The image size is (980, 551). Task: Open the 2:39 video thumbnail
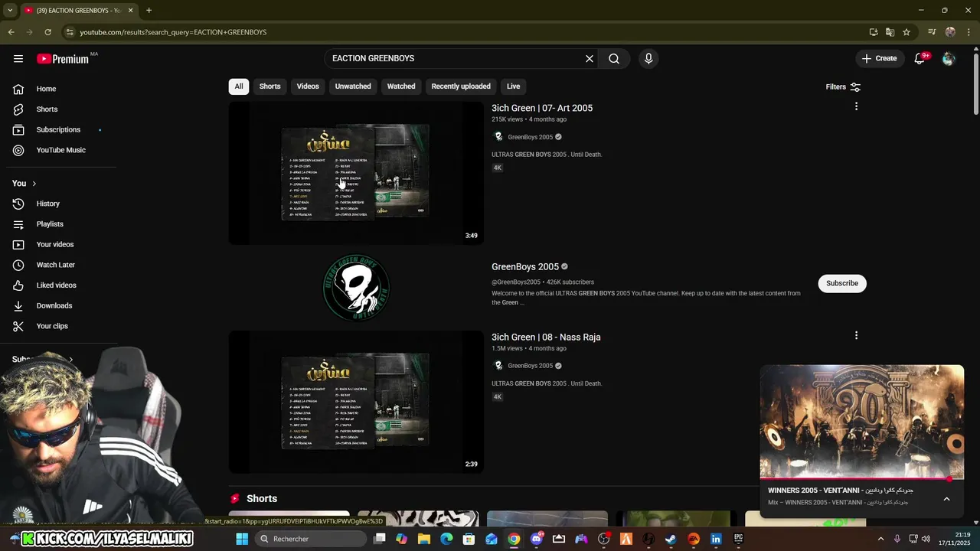pyautogui.click(x=356, y=402)
